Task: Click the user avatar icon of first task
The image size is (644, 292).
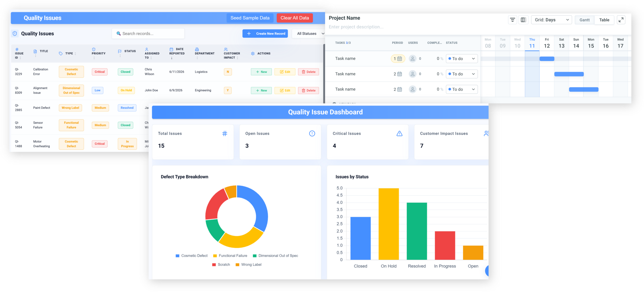Action: click(412, 59)
